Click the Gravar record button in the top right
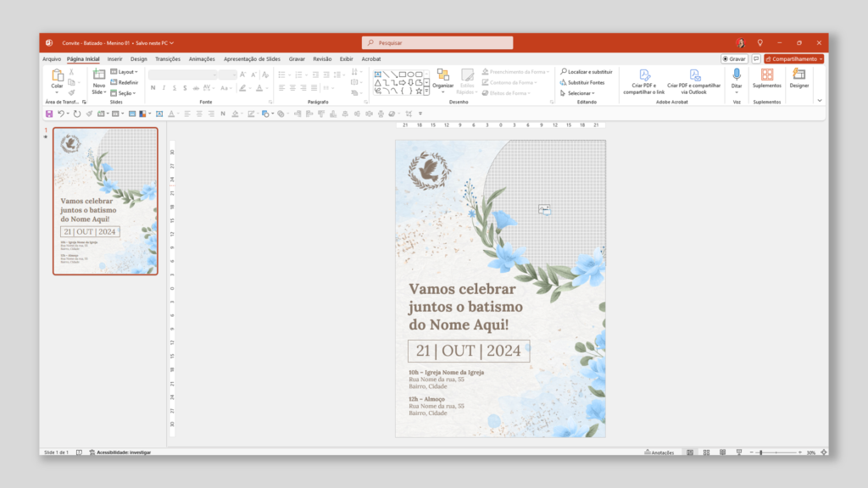868x488 pixels. pyautogui.click(x=734, y=58)
